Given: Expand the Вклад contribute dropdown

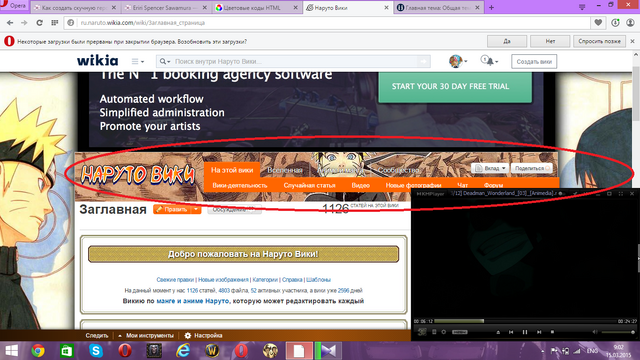Looking at the screenshot, I should point(489,168).
